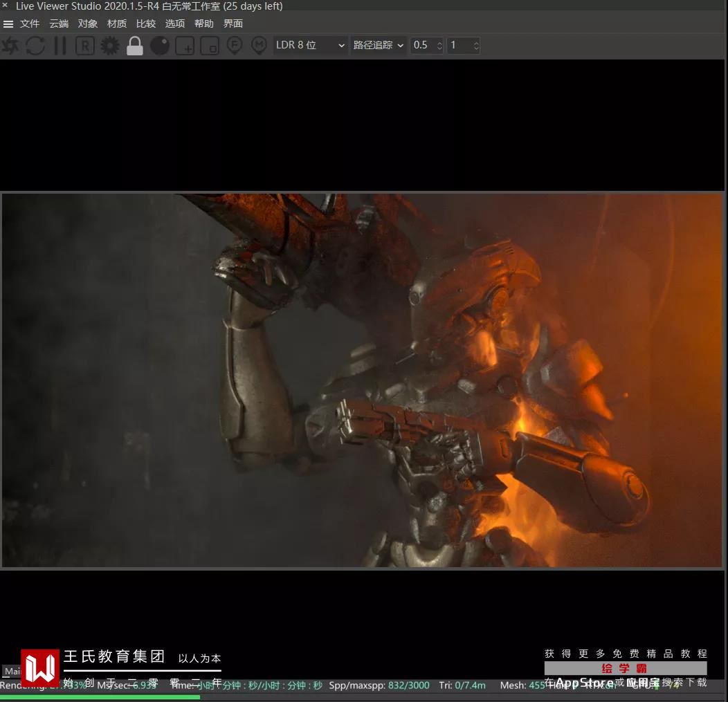Open the LDR 8 位 dropdown

[310, 45]
